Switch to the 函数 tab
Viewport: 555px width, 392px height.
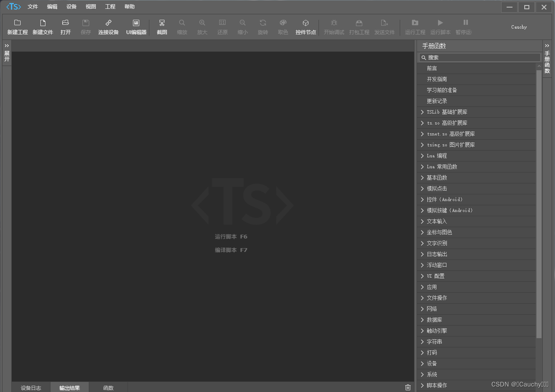point(108,388)
